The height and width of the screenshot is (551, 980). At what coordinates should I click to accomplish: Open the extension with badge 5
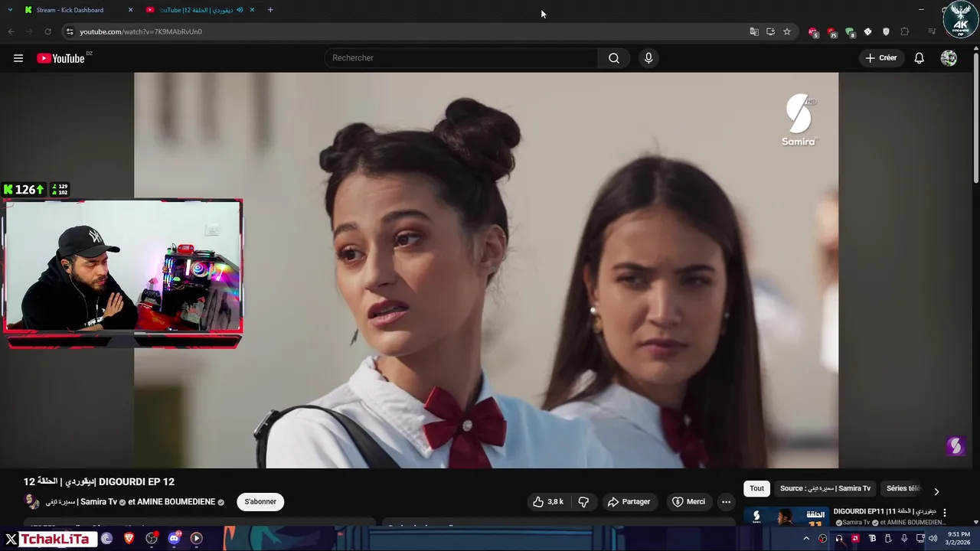coord(813,32)
